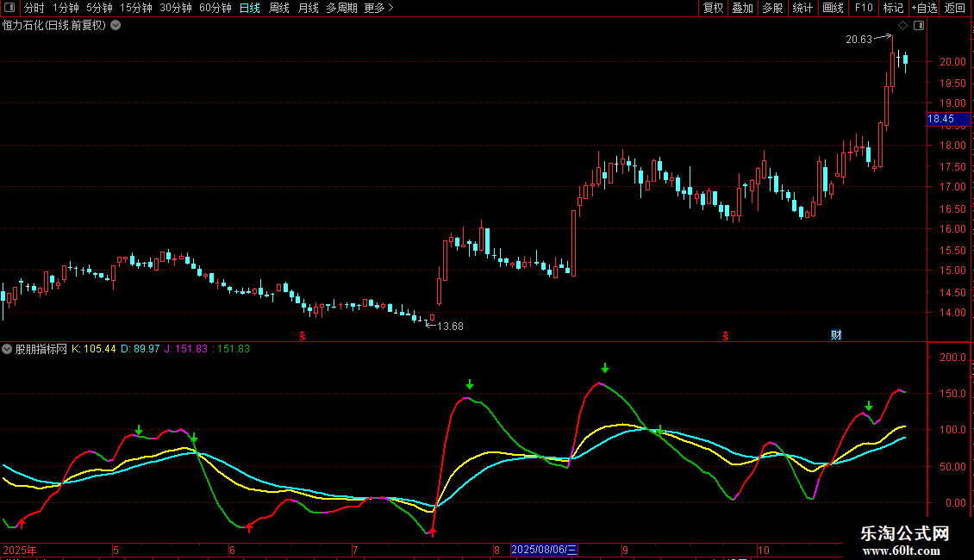This screenshot has width=974, height=560.
Task: Expand the 股朋指标网 indicator menu arrow
Action: pyautogui.click(x=7, y=349)
